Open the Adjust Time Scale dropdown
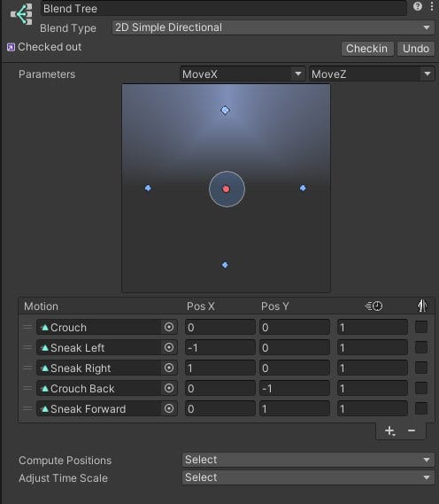Image resolution: width=439 pixels, height=504 pixels. point(308,477)
